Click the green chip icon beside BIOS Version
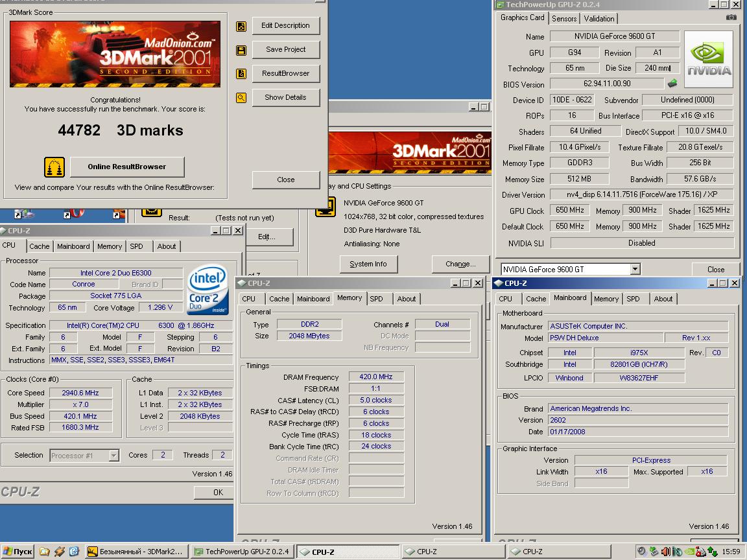Image resolution: width=747 pixels, height=560 pixels. [x=672, y=84]
